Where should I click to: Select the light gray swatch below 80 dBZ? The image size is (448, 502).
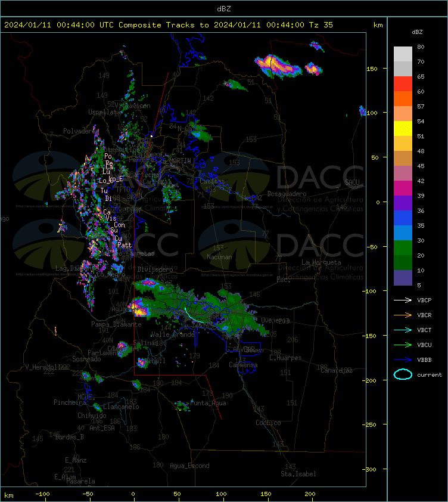coord(403,54)
